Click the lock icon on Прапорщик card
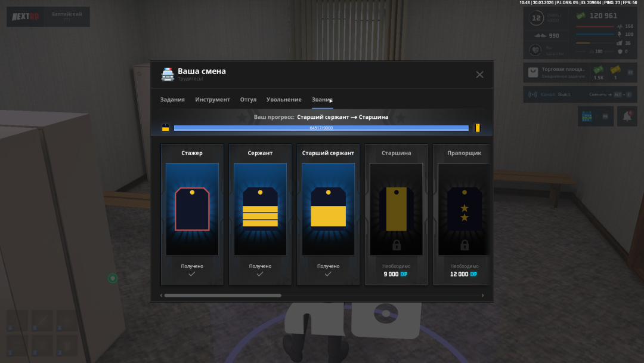 (x=465, y=245)
